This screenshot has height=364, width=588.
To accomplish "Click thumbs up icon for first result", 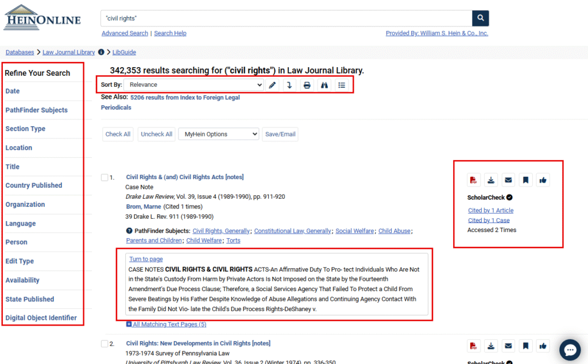I will coord(543,180).
